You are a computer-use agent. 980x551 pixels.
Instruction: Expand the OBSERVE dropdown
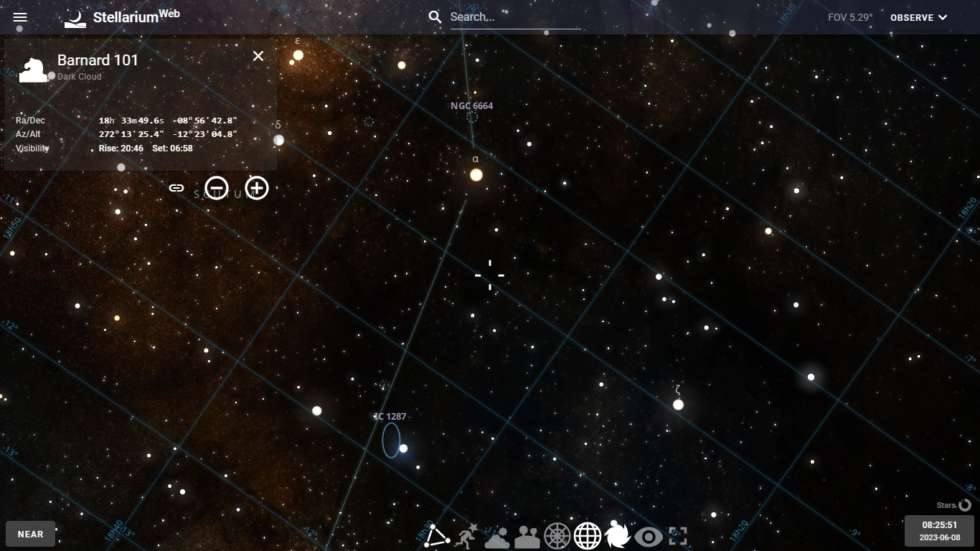click(x=919, y=17)
